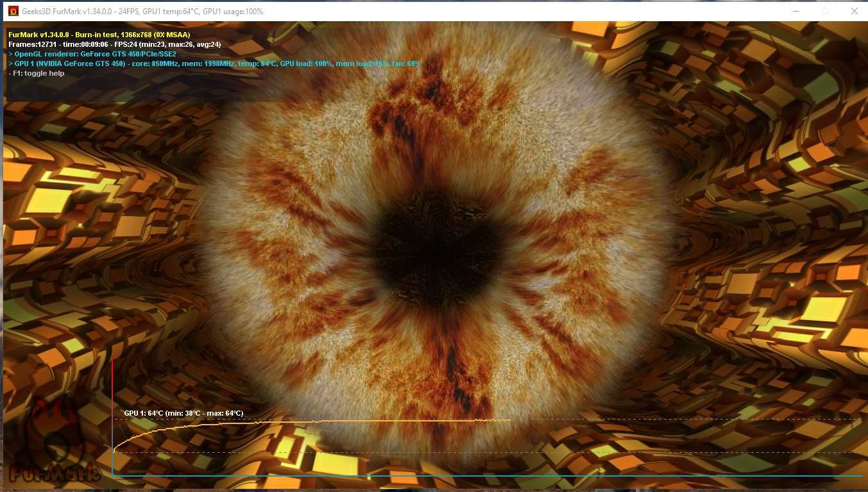Screen dimensions: 868x492
Task: Click the 'GPU 1: 64°C' temperature graph label
Action: (183, 413)
